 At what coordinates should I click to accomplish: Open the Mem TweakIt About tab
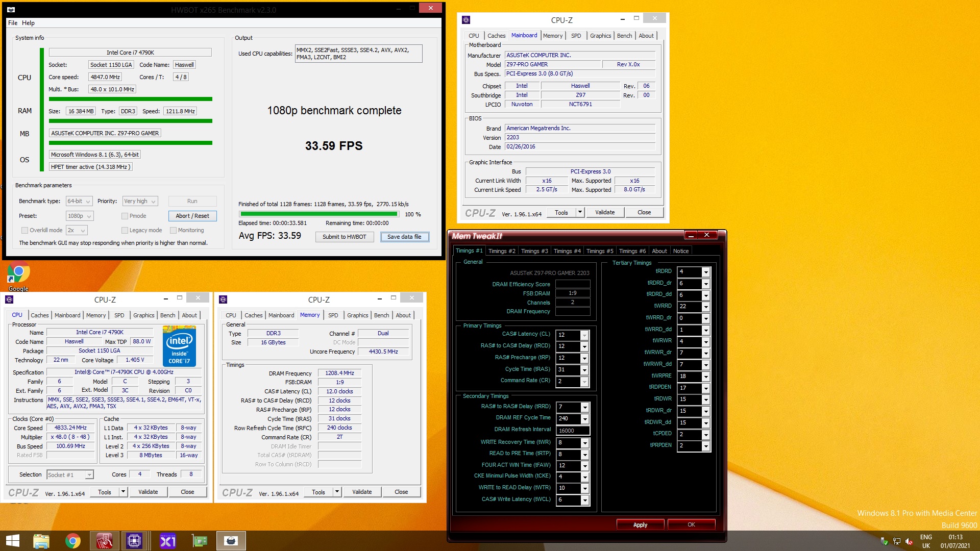pyautogui.click(x=659, y=251)
